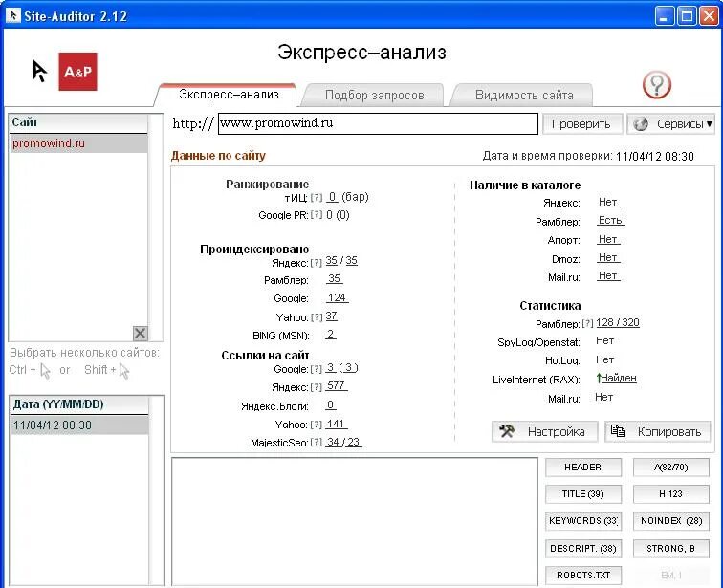The height and width of the screenshot is (588, 723).
Task: Open LiveInternet Найден link
Action: click(x=617, y=378)
